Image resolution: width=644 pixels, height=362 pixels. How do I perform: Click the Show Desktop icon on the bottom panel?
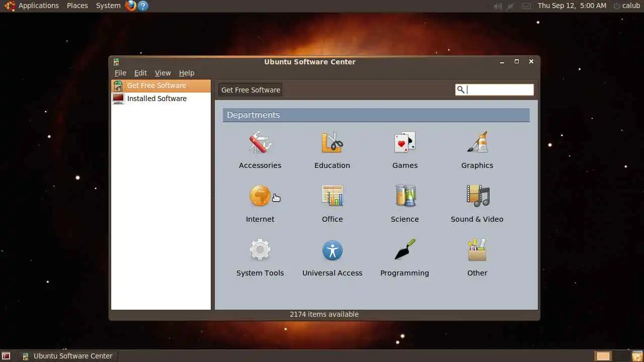6,356
